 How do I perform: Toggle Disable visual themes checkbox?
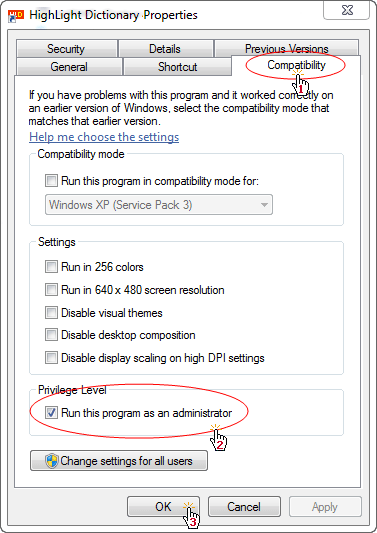[x=51, y=313]
